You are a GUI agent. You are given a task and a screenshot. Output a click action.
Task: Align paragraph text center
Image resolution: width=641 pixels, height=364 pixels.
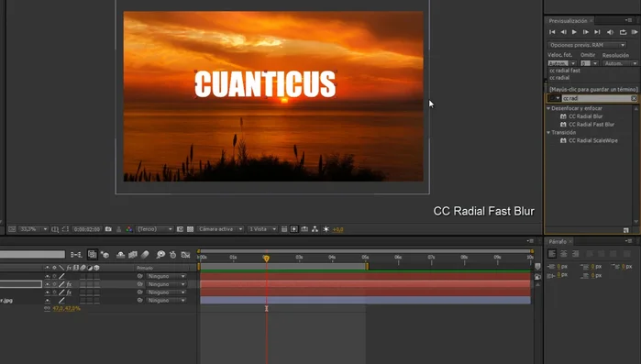(564, 254)
